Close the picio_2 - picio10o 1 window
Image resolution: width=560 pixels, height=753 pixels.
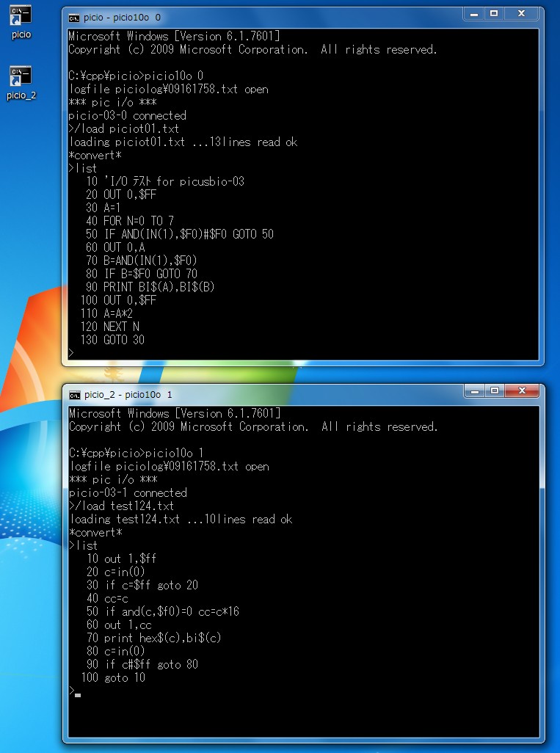(523, 391)
